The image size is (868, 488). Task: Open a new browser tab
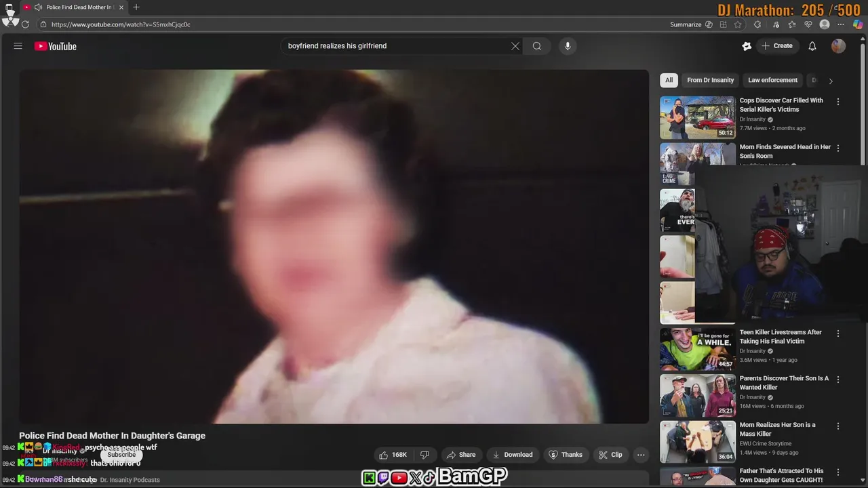[x=136, y=7]
